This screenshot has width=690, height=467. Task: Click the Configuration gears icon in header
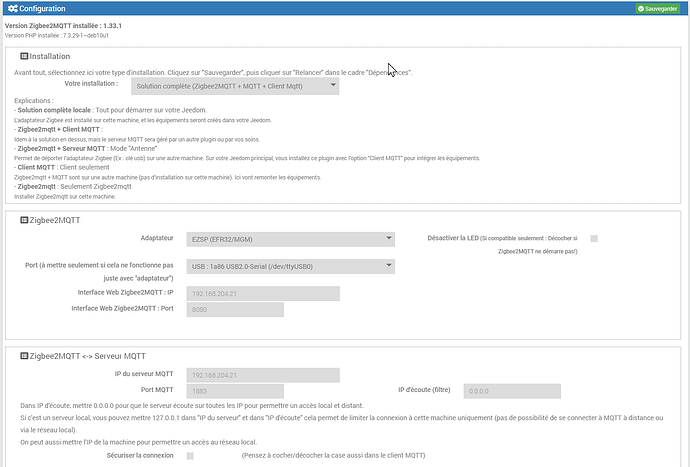click(x=13, y=8)
